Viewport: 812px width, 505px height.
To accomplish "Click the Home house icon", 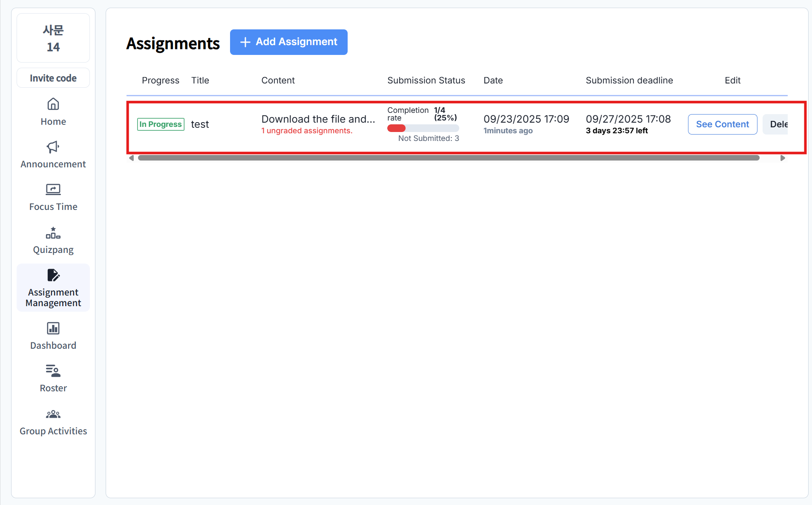I will click(53, 104).
